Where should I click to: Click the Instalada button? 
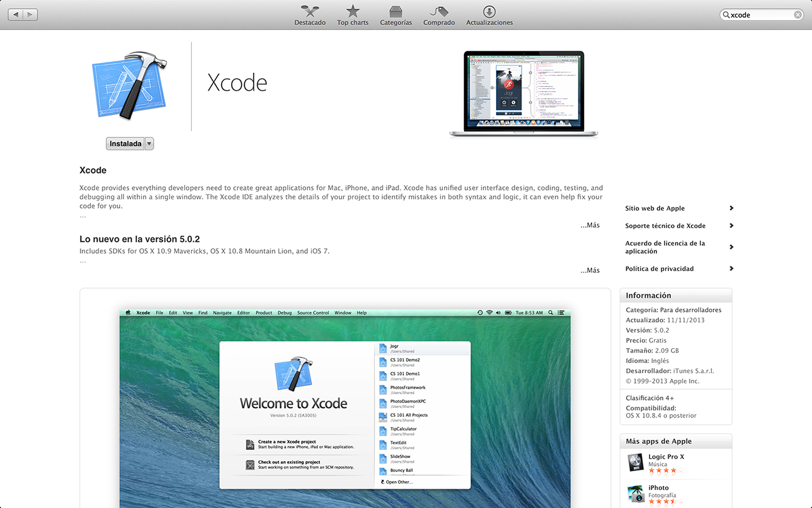click(126, 144)
